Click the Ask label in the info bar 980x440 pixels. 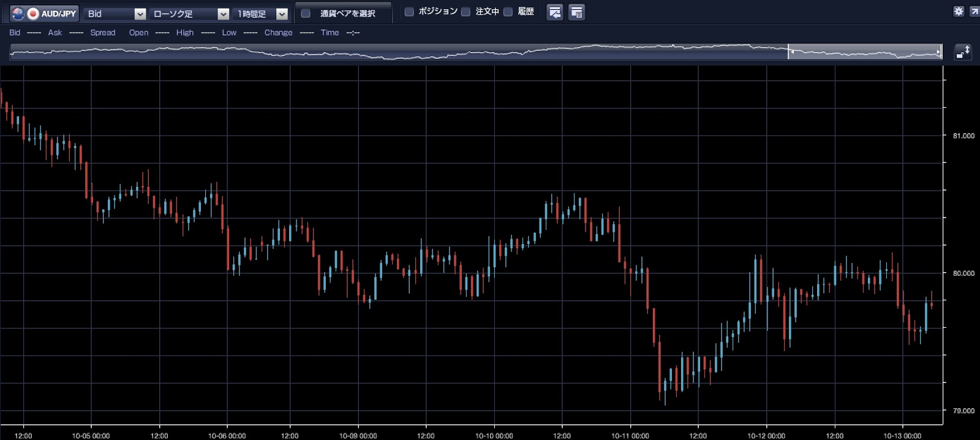tap(55, 32)
